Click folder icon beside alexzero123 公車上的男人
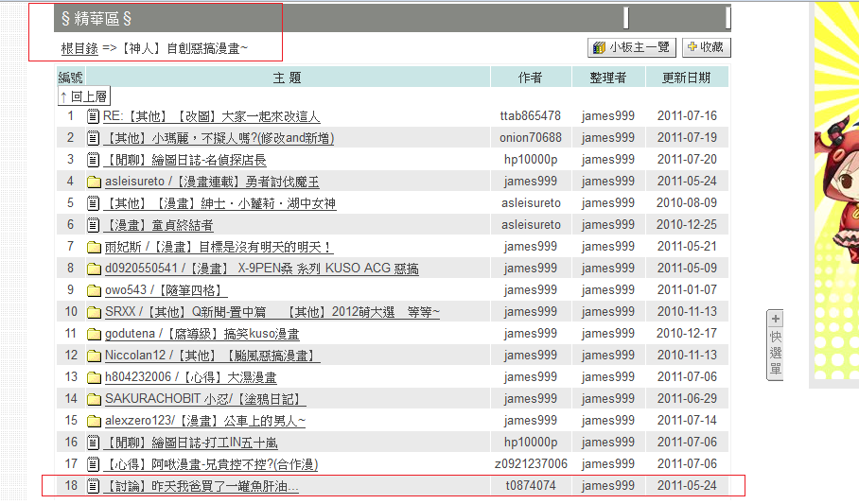The height and width of the screenshot is (504, 859). click(94, 421)
